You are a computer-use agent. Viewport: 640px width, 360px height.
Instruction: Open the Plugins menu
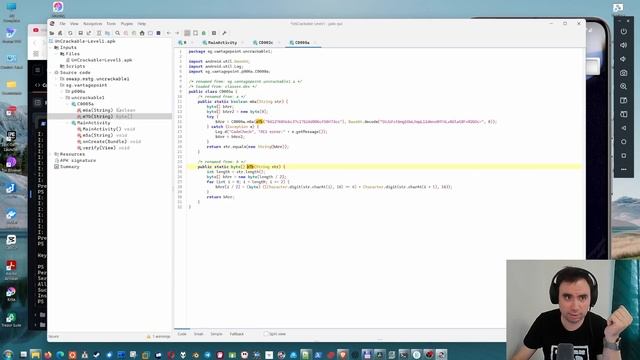[127, 24]
